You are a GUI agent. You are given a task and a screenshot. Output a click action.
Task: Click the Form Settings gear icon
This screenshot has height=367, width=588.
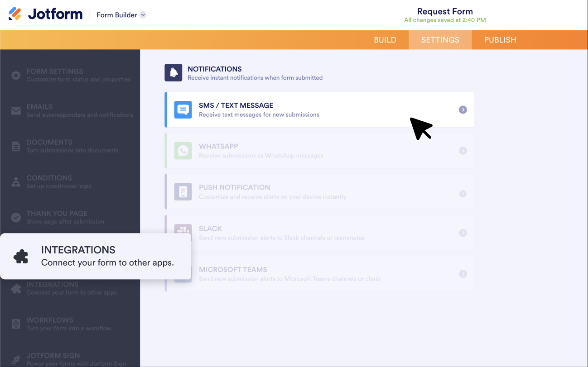click(x=16, y=75)
